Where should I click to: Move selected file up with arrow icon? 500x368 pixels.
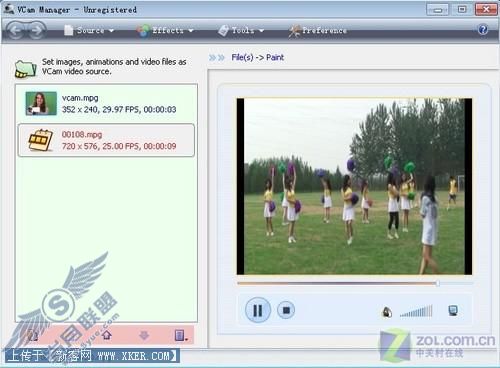107,335
